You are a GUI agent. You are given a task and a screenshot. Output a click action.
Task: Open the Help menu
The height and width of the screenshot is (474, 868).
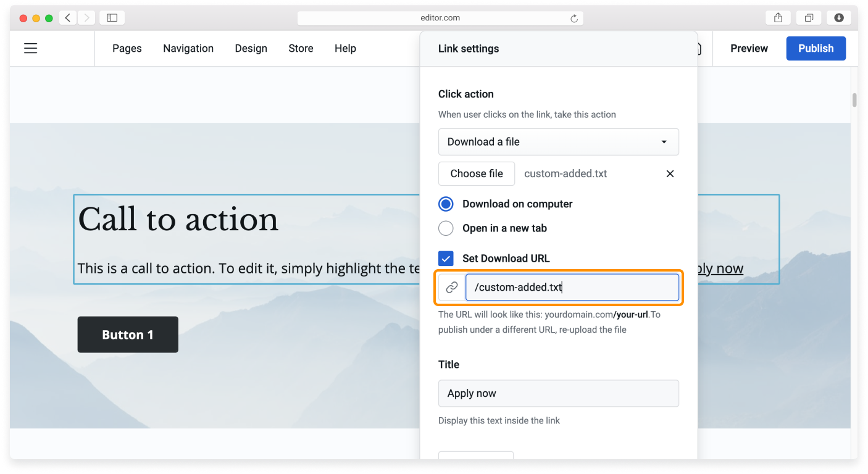(x=345, y=48)
